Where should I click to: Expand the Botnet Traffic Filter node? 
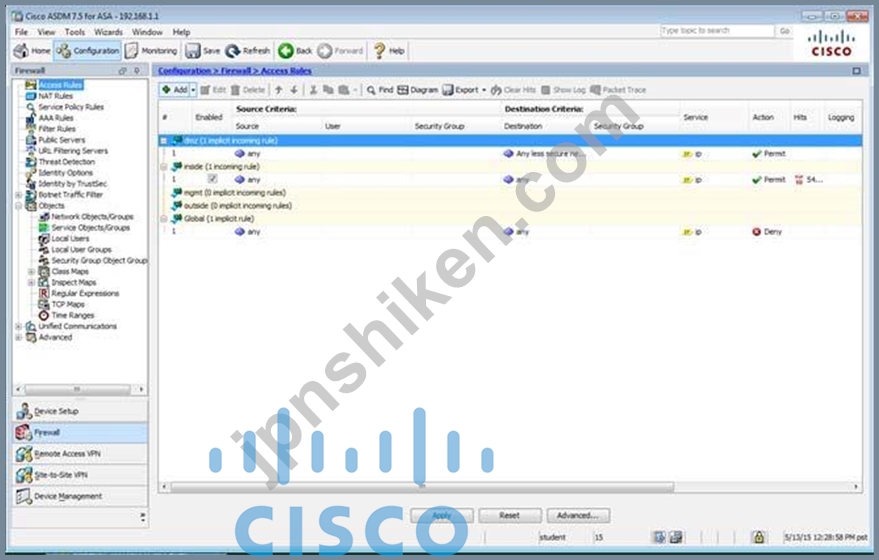point(18,195)
